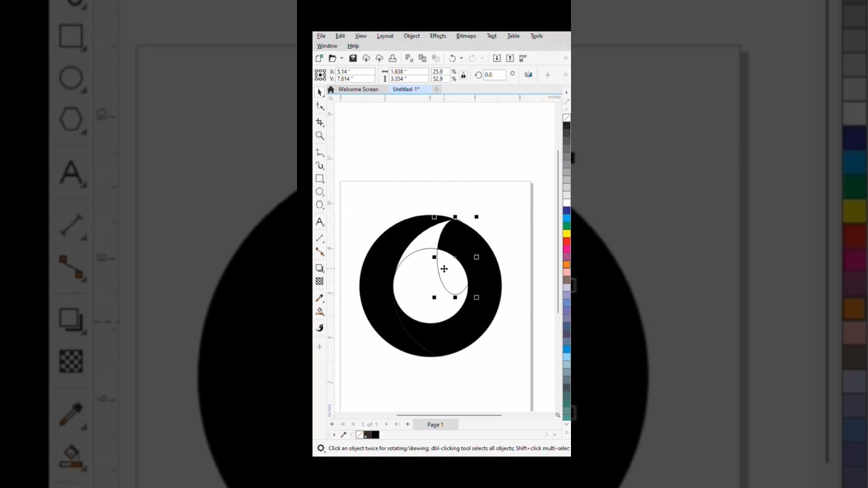The image size is (868, 488).
Task: Select the Interactive Fill bucket tool
Action: click(x=319, y=312)
